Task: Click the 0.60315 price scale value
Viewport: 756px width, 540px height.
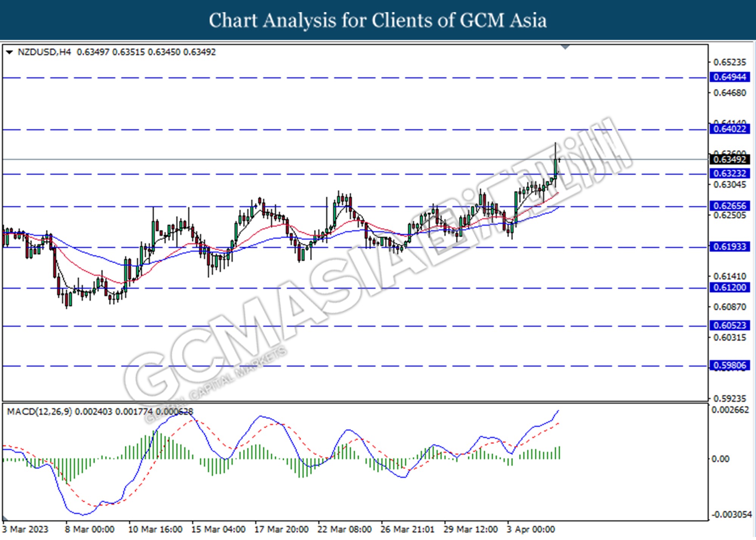Action: [730, 337]
